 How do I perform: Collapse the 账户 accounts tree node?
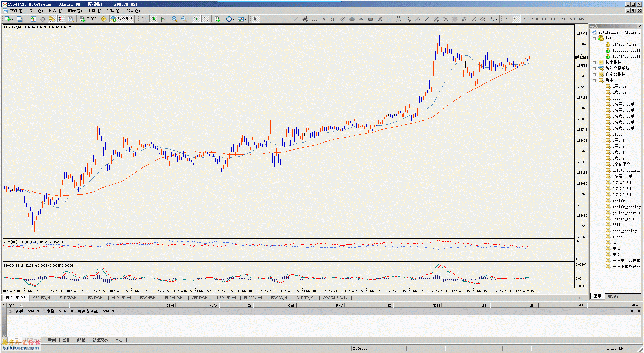(x=594, y=39)
